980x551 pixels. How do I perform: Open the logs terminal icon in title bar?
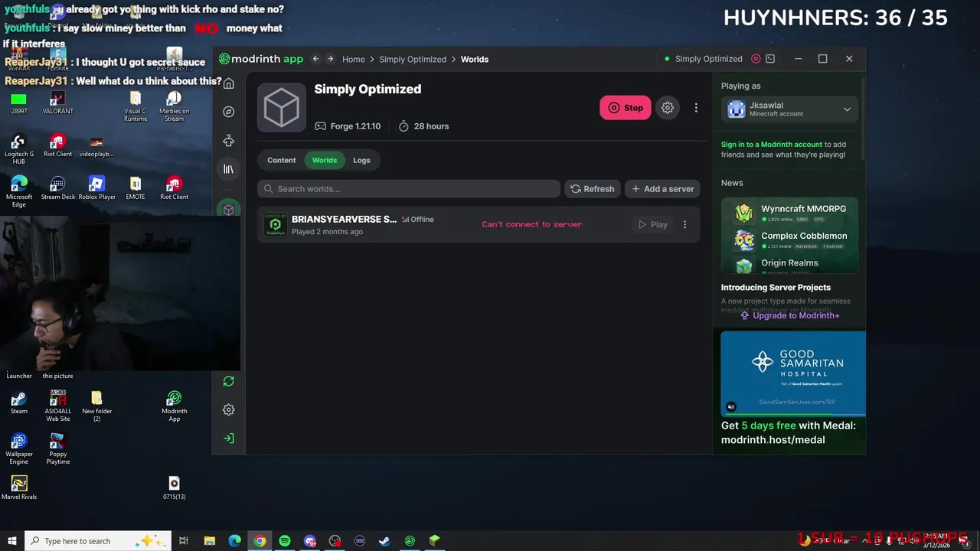pyautogui.click(x=770, y=59)
